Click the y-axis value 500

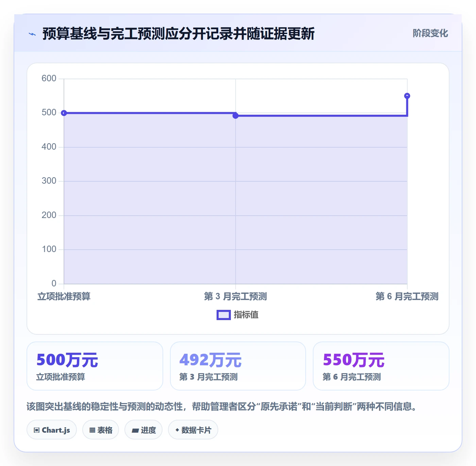[49, 113]
